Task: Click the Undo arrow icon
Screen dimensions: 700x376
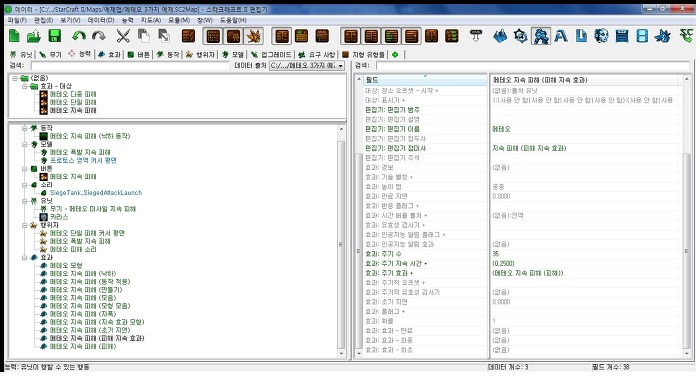Action: (79, 36)
